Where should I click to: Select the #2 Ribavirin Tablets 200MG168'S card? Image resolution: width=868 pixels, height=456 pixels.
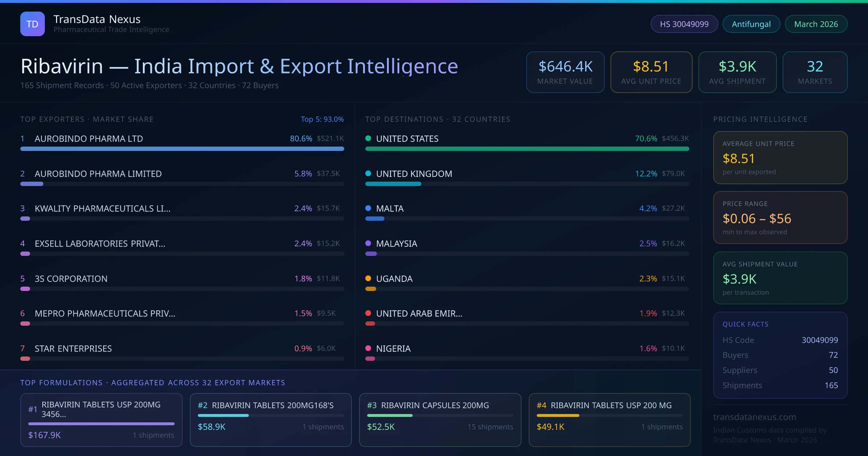click(x=271, y=420)
